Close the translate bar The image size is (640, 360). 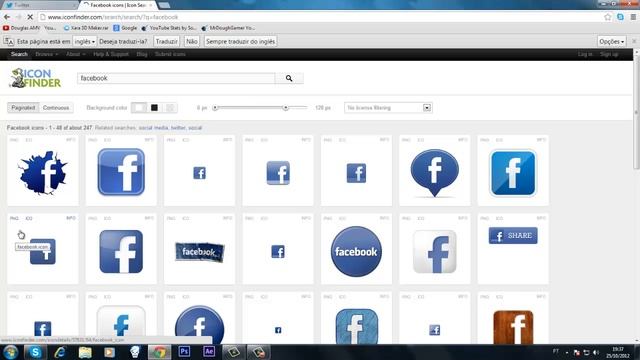[634, 42]
